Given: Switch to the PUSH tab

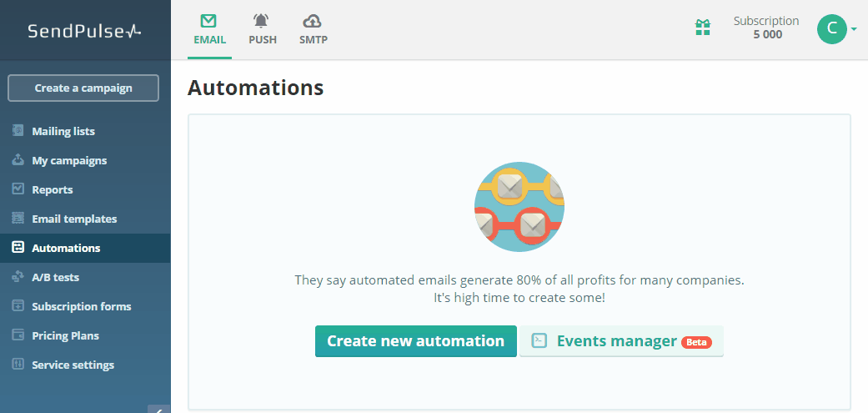Looking at the screenshot, I should click(x=263, y=29).
